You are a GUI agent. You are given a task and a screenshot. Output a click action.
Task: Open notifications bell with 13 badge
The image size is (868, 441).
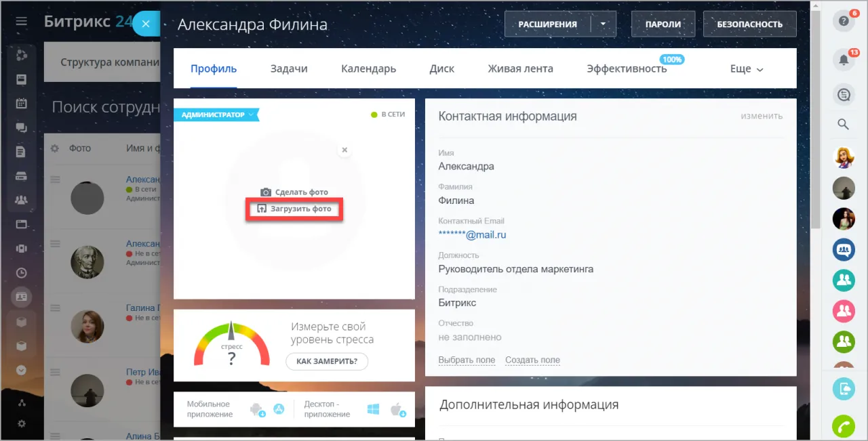click(844, 60)
